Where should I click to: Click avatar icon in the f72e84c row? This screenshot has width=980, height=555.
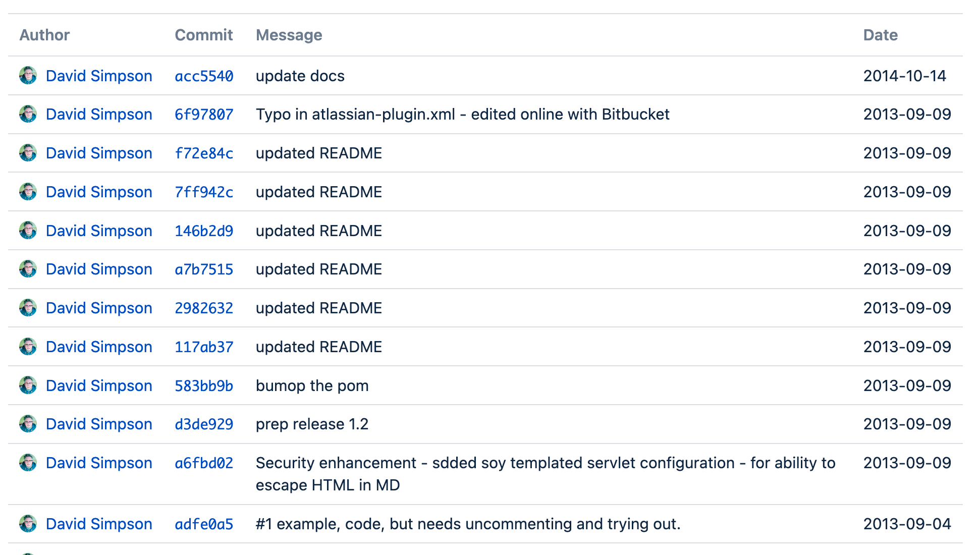pyautogui.click(x=28, y=153)
